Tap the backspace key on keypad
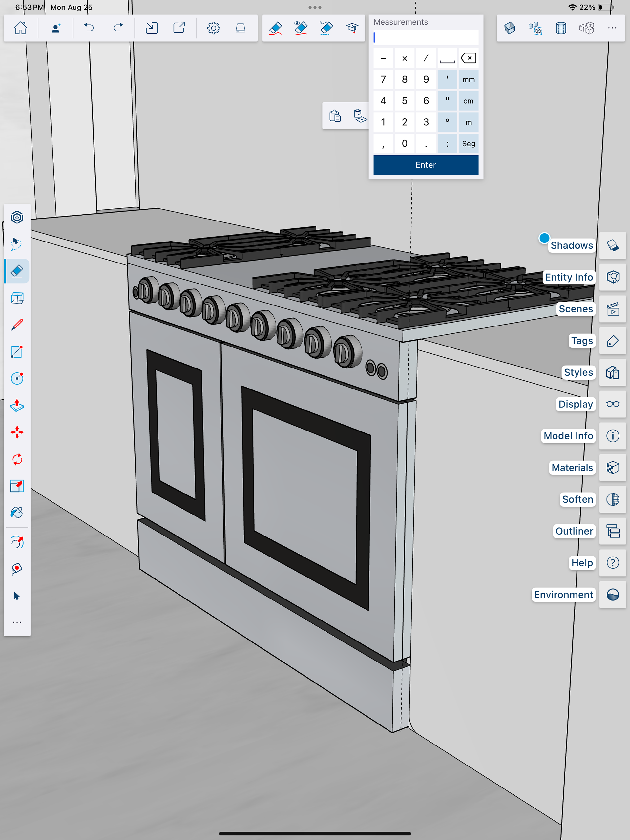The image size is (630, 840). (x=468, y=58)
